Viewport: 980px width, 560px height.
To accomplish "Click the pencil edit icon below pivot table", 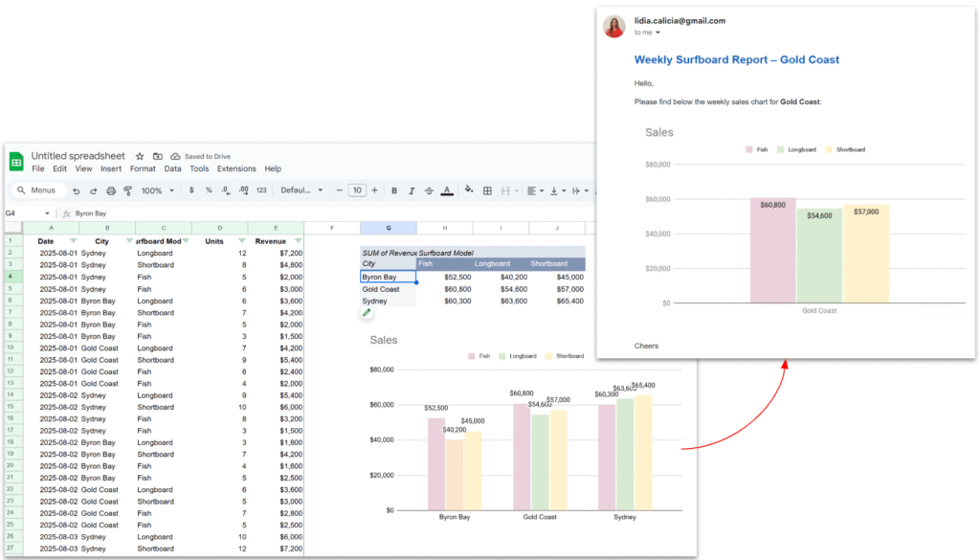I will 367,312.
